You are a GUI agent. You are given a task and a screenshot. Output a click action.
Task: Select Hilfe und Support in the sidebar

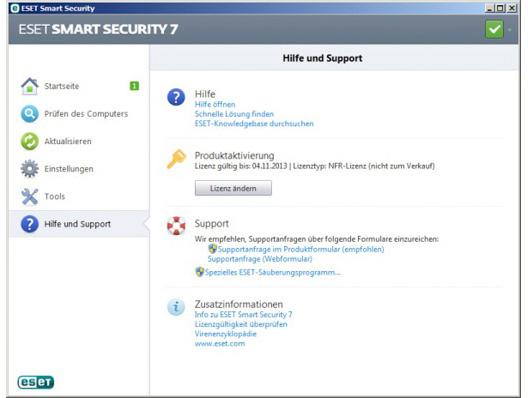coord(79,224)
